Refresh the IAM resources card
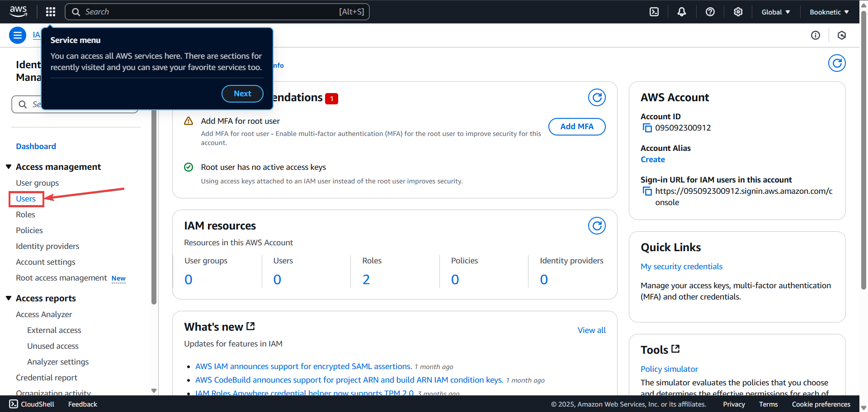This screenshot has width=868, height=412. (597, 226)
